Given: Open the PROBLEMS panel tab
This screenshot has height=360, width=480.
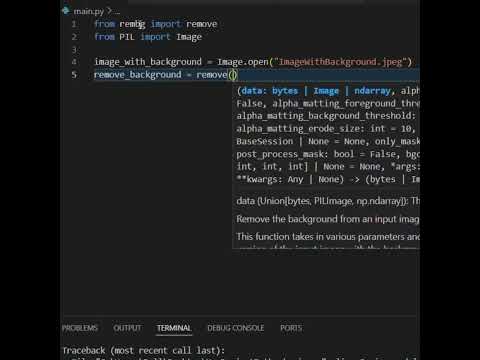Looking at the screenshot, I should click(80, 328).
